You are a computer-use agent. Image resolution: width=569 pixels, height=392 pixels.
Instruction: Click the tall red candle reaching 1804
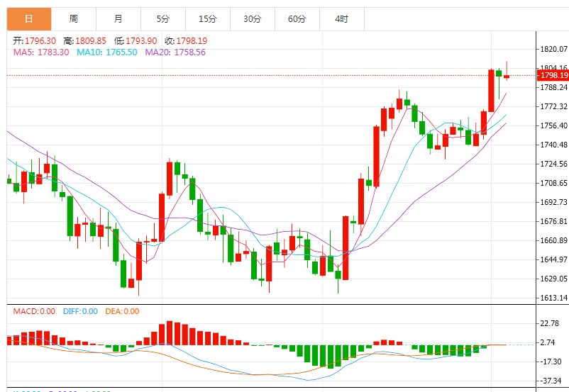pos(491,91)
